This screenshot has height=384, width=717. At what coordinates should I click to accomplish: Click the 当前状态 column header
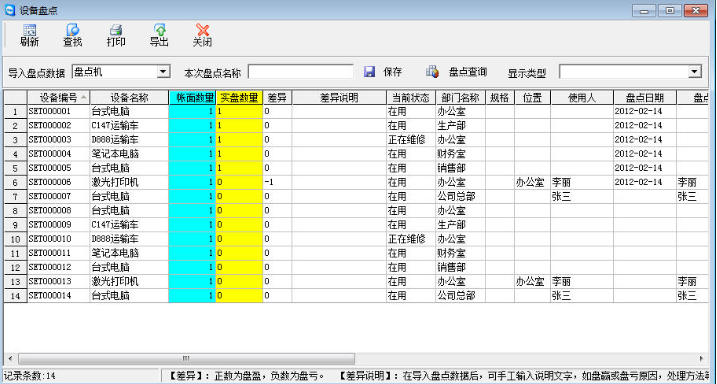tap(411, 97)
